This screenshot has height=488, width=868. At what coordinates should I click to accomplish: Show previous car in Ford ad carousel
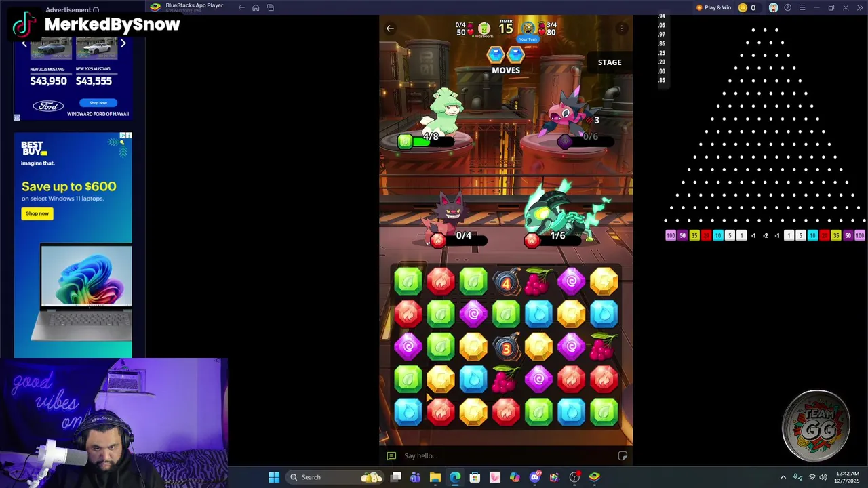coord(24,44)
